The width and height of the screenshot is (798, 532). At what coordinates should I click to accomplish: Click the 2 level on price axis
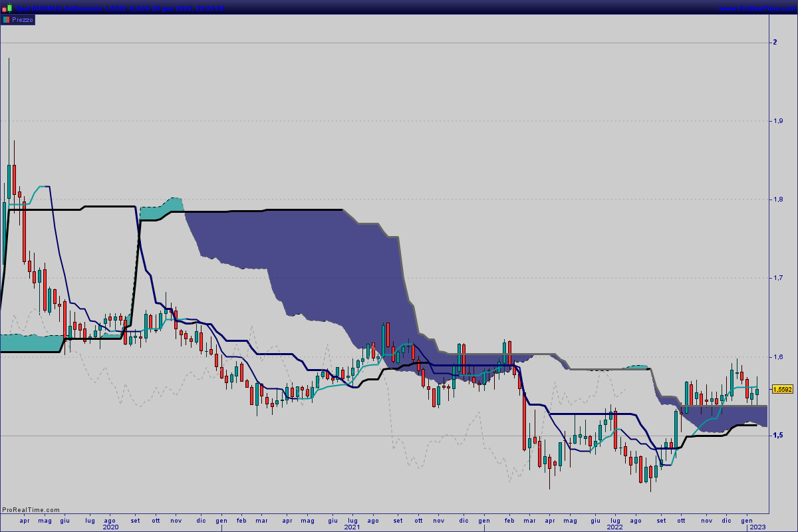click(775, 43)
